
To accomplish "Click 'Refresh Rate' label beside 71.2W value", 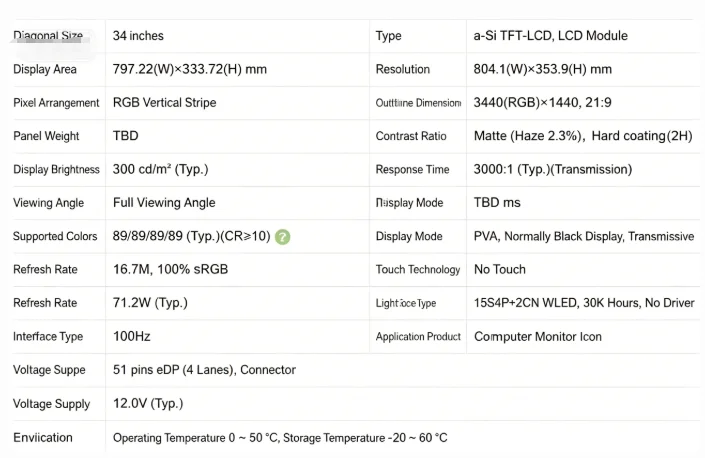I will point(45,303).
